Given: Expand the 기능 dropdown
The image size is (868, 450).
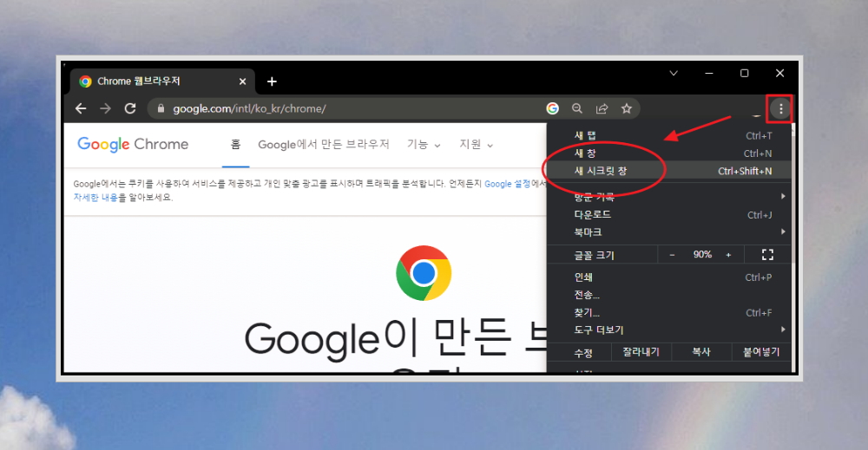Looking at the screenshot, I should [x=424, y=144].
